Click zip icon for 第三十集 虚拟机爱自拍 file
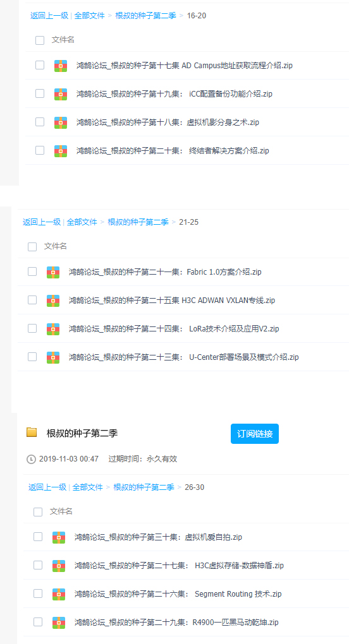The image size is (349, 644). [59, 537]
